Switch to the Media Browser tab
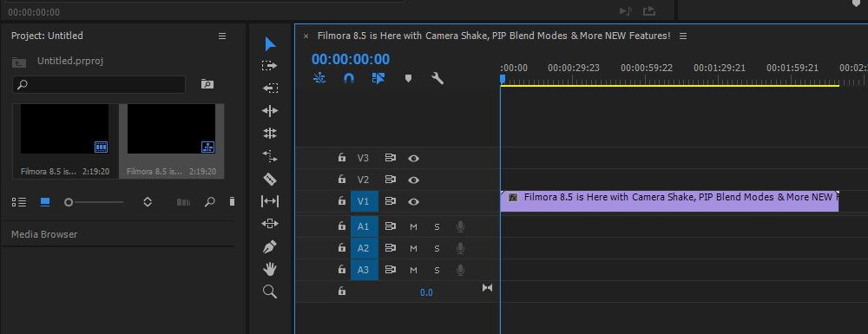 click(44, 234)
